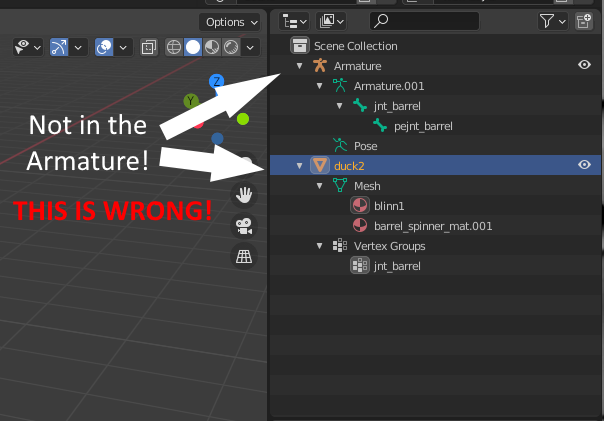Switch to rendered viewport shading
Viewport: 604px width, 421px height.
[231, 47]
